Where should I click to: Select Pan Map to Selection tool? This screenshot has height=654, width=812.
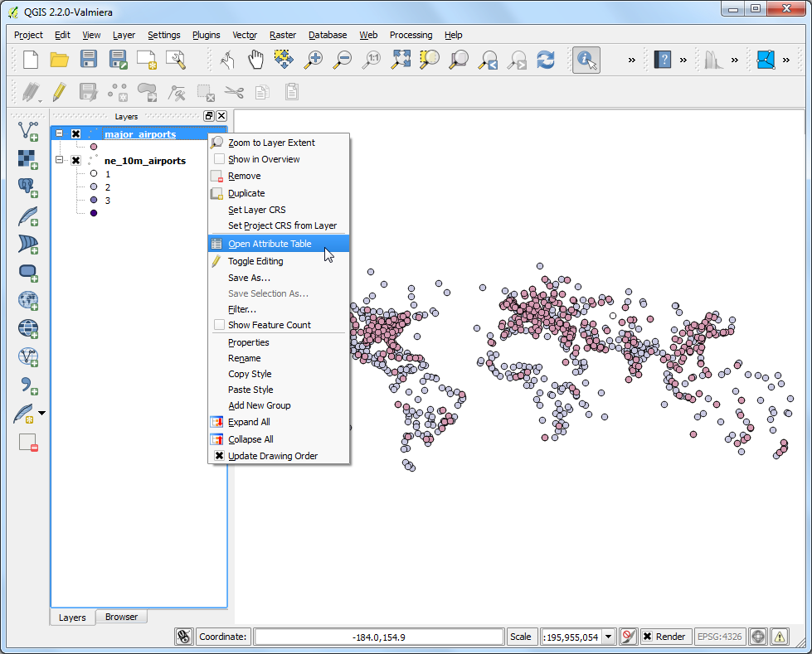284,60
